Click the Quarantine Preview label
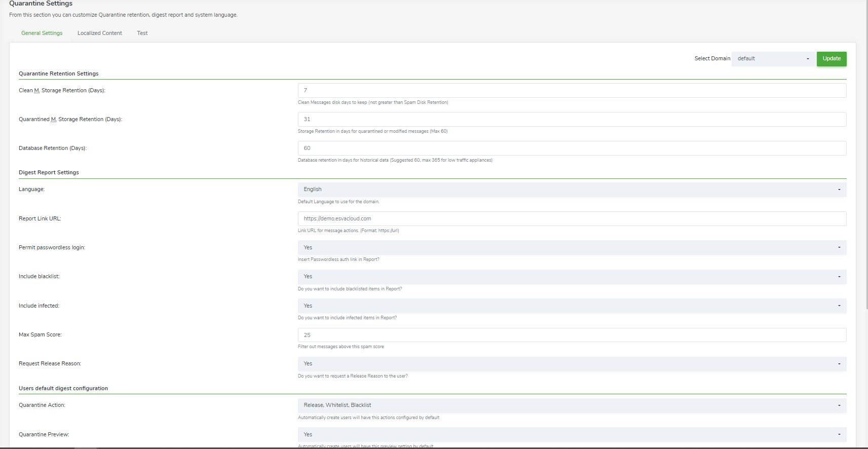868x449 pixels. coord(44,434)
